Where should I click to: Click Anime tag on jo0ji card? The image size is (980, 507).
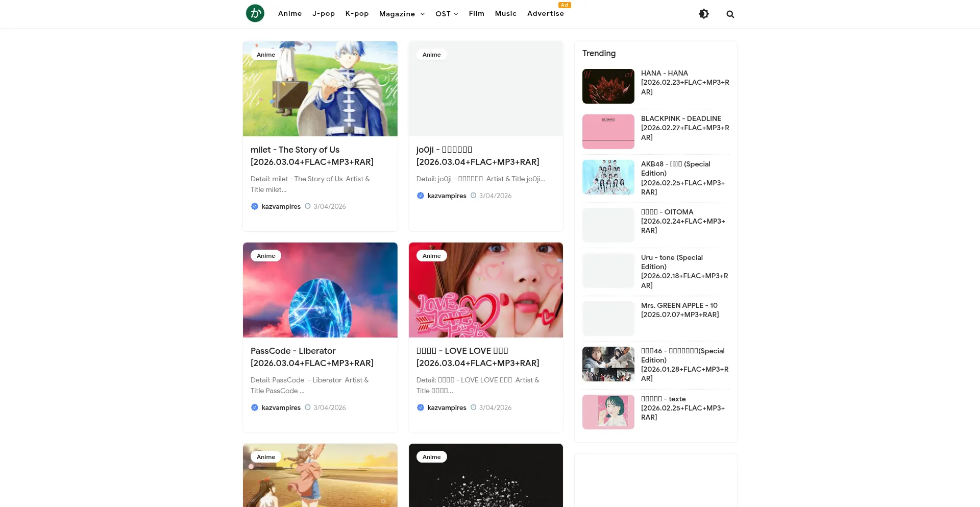tap(432, 55)
